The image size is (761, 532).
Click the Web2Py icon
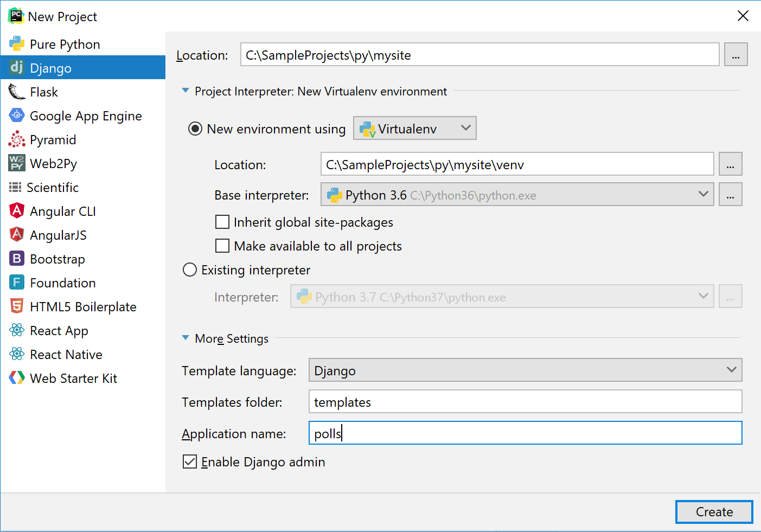17,163
